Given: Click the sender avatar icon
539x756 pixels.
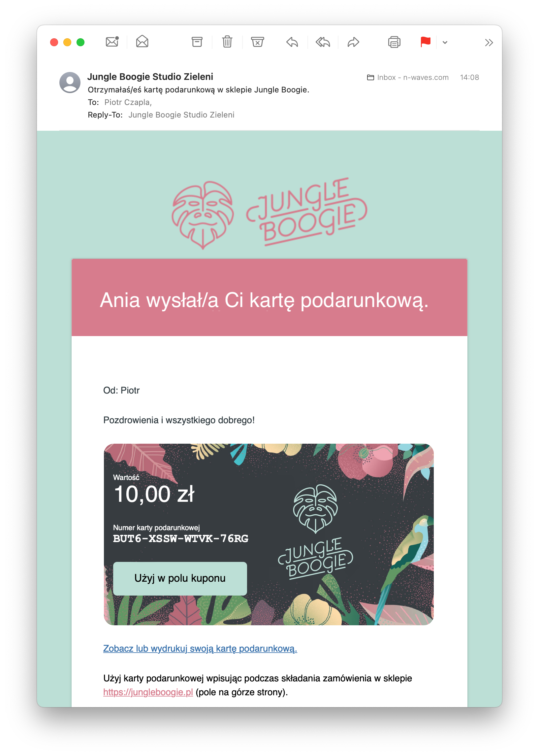Looking at the screenshot, I should pyautogui.click(x=70, y=83).
